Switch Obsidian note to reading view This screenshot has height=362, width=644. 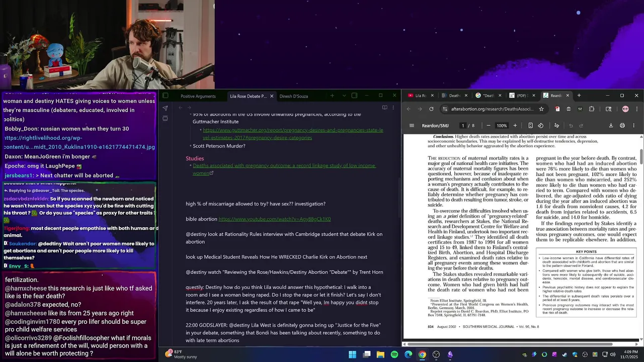point(384,108)
